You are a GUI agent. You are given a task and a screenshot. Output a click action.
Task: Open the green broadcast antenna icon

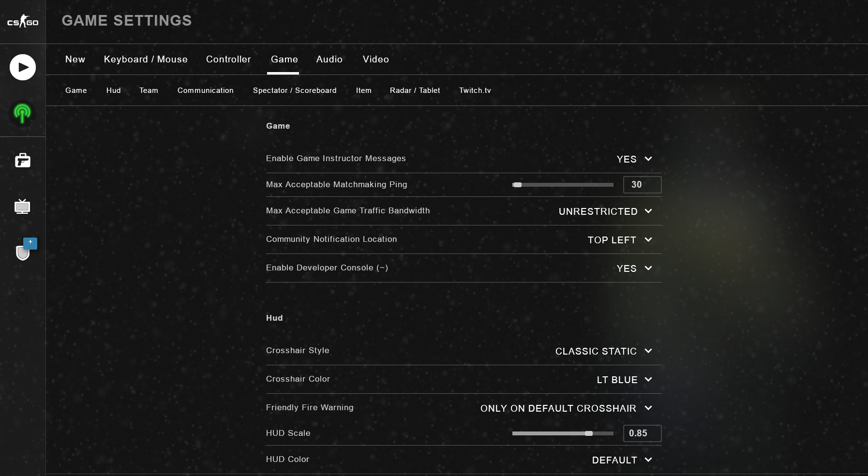22,114
